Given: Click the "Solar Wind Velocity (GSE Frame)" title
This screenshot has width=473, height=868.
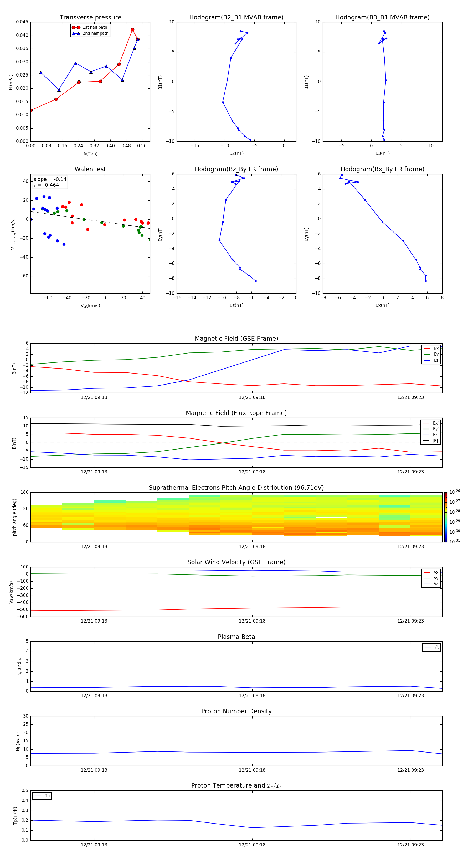Looking at the screenshot, I should pyautogui.click(x=236, y=562).
